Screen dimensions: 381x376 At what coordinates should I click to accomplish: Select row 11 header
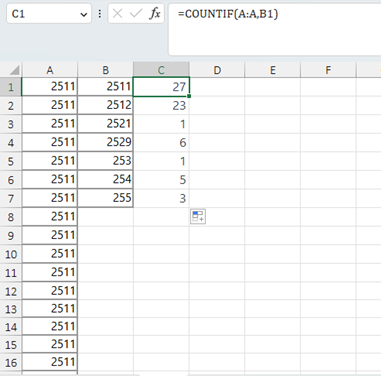11,273
